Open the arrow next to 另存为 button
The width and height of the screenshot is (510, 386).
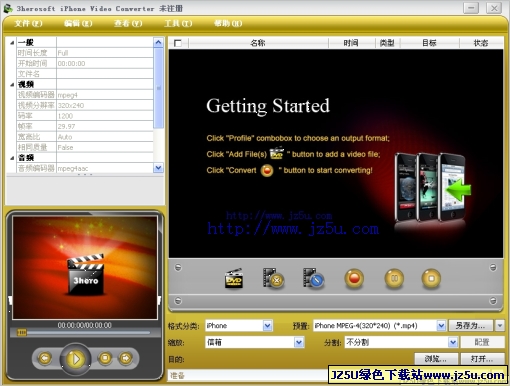point(500,325)
